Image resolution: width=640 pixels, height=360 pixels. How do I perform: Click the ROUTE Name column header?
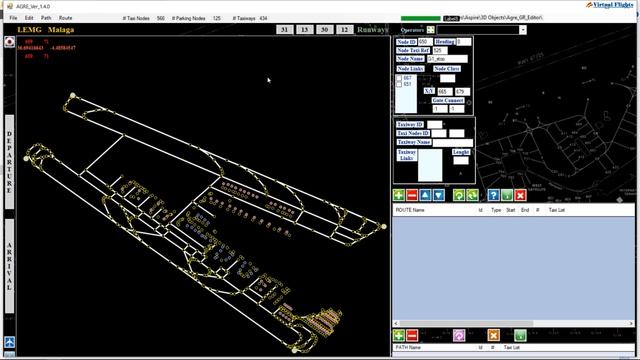(x=410, y=210)
